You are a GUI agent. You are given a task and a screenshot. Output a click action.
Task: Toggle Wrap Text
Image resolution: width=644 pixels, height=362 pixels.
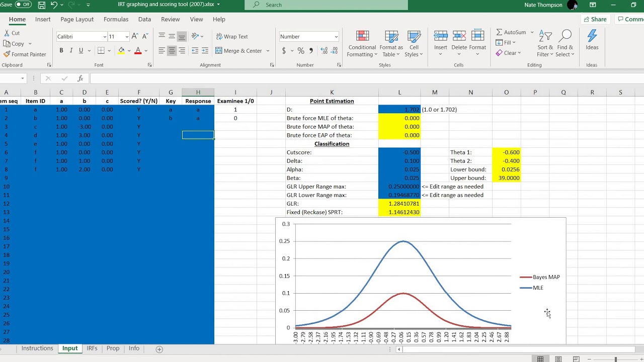coord(232,36)
